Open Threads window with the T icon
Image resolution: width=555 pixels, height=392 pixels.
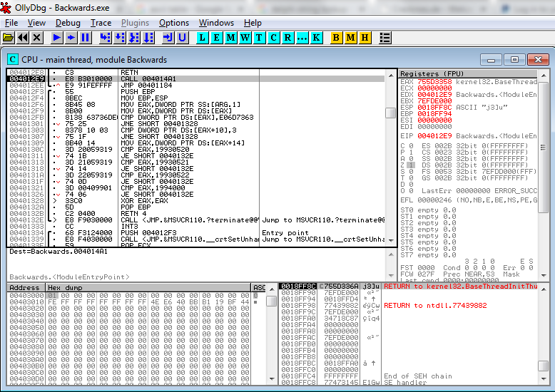point(259,37)
